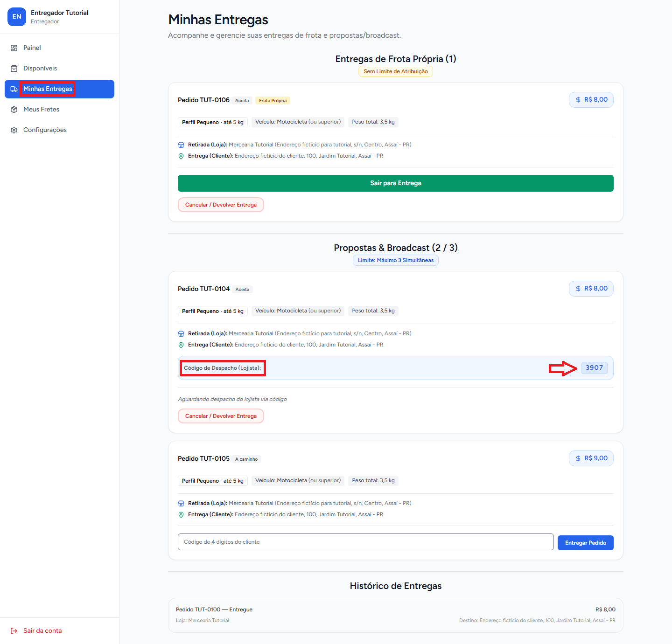Screen dimensions: 672x644
Task: Click the Entregador Tutorial profile name
Action: click(x=60, y=13)
